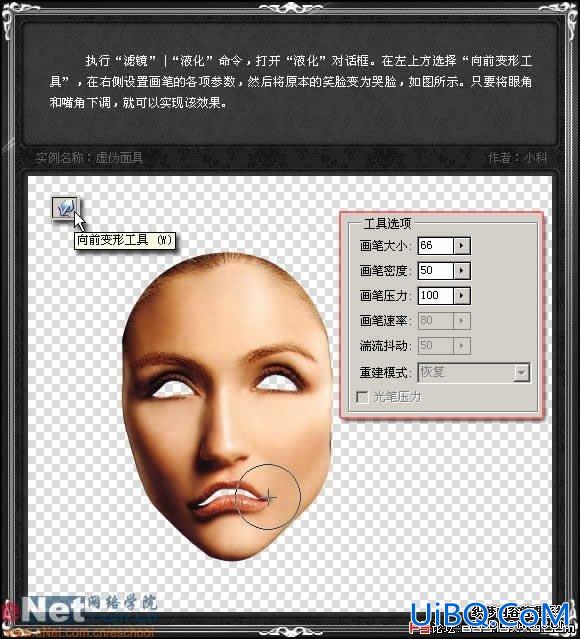Click the 工具选项 group title
The width and height of the screenshot is (580, 639).
(387, 223)
